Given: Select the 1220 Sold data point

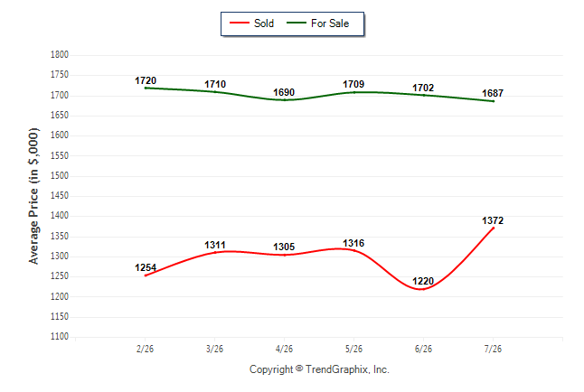Looking at the screenshot, I should pos(423,289).
